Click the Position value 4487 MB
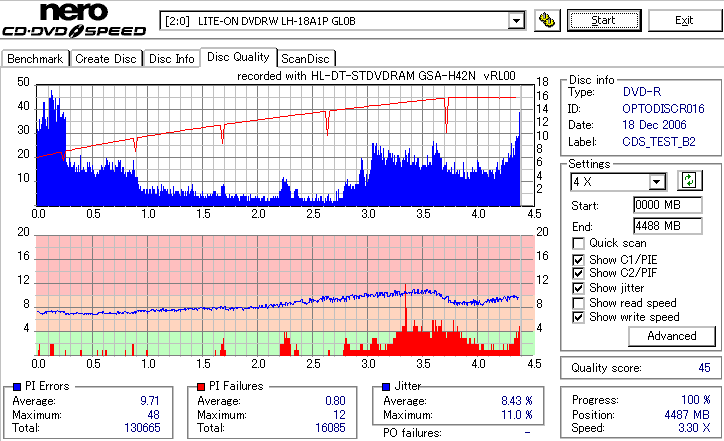 click(687, 415)
